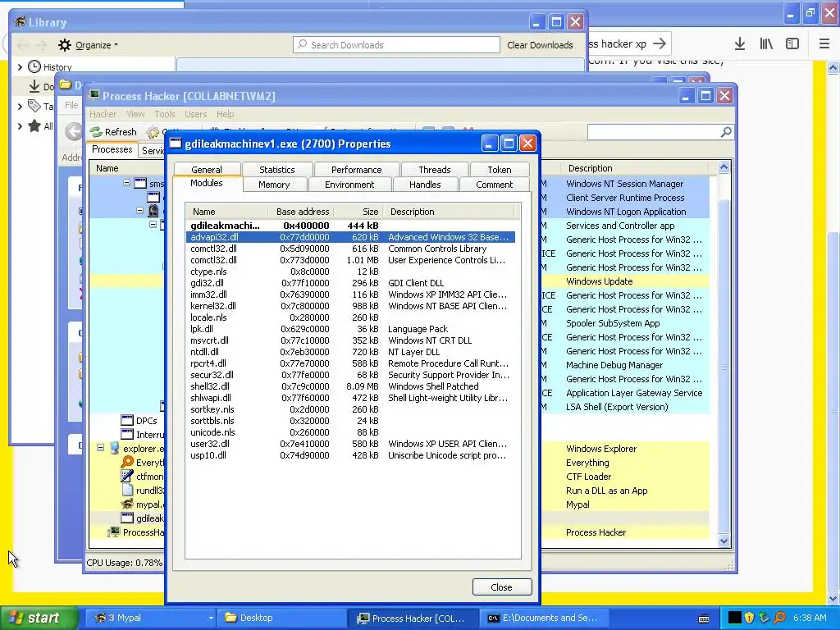Open the Hacker menu in Process Hacker
Screen dimensions: 840x630
pos(103,114)
